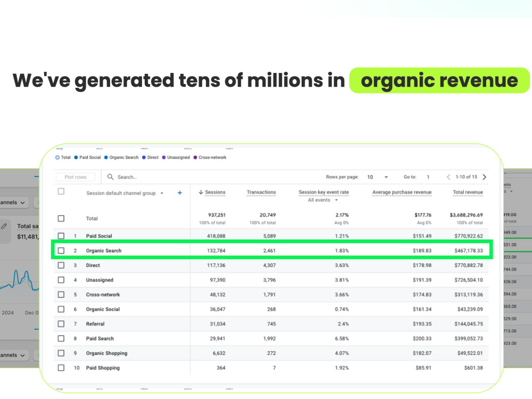The height and width of the screenshot is (399, 532).
Task: Sort by the Total revenue header
Action: click(x=468, y=192)
